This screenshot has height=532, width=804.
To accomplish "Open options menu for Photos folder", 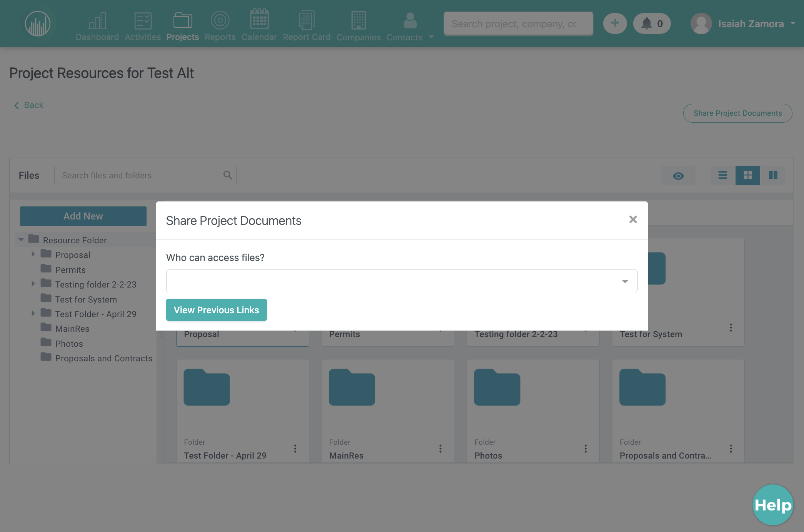I will point(585,449).
